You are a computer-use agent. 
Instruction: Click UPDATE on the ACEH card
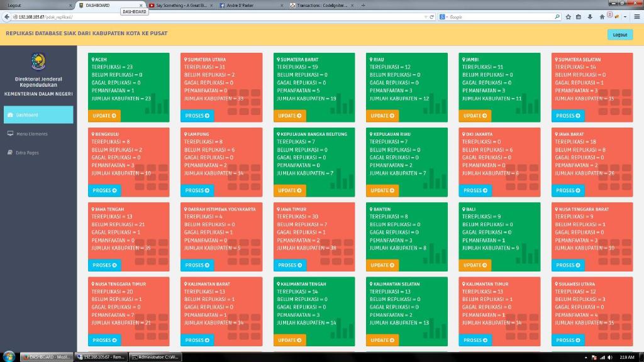point(104,116)
